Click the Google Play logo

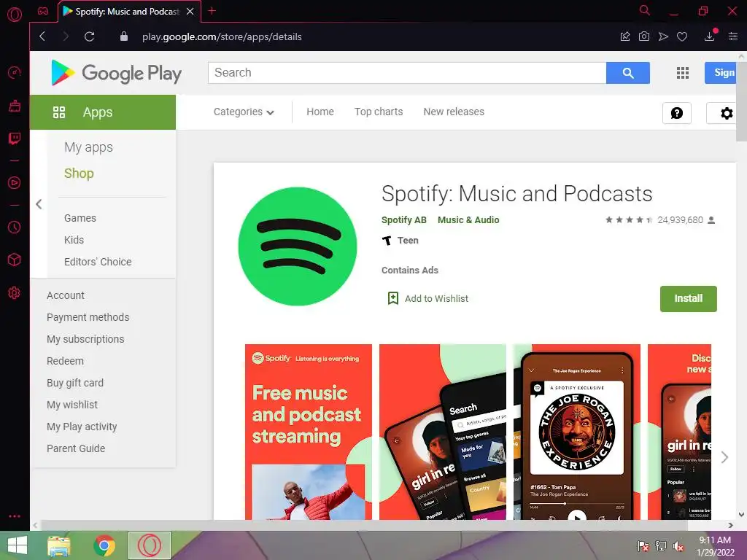coord(116,73)
